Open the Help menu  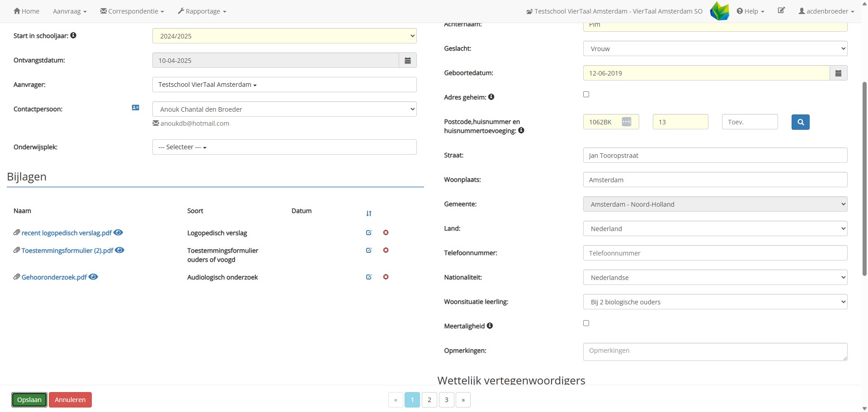(x=750, y=11)
